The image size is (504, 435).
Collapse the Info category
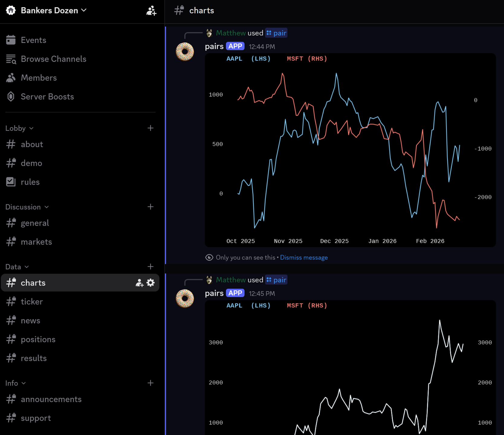tap(15, 383)
